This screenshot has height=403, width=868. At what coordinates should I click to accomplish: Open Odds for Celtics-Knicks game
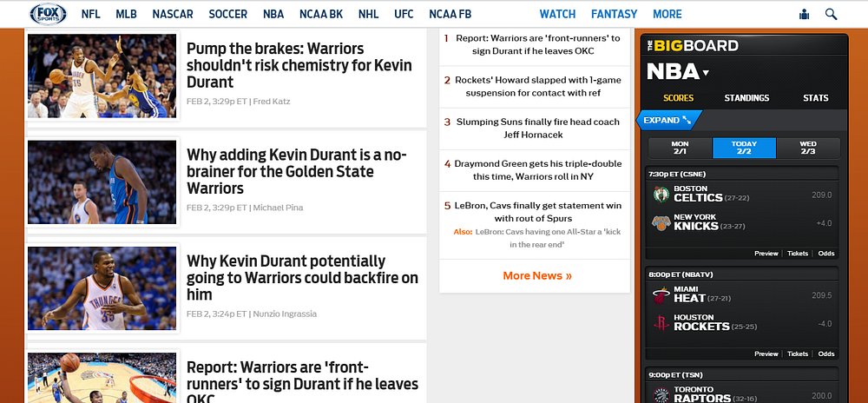[x=826, y=254]
